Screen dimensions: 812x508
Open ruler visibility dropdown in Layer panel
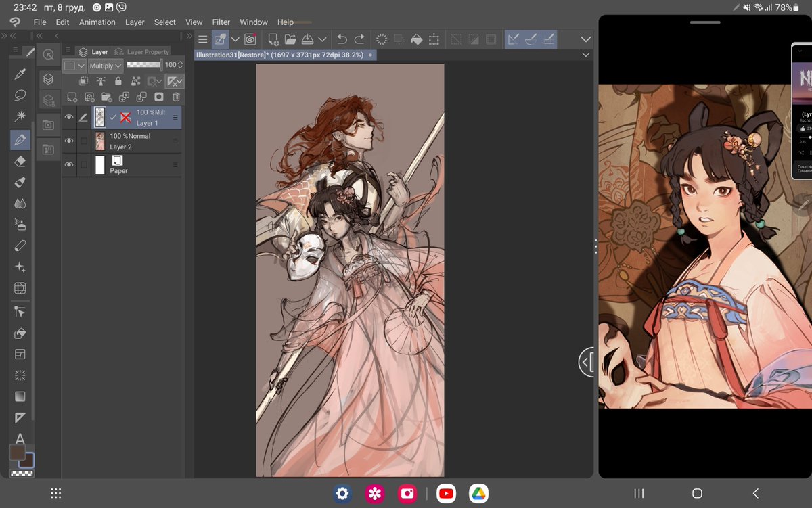175,82
